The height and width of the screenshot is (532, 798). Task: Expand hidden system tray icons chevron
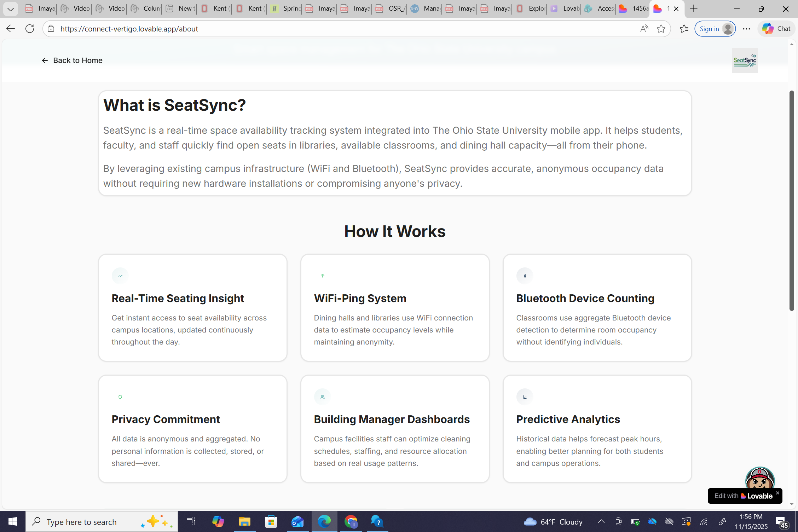pyautogui.click(x=601, y=521)
